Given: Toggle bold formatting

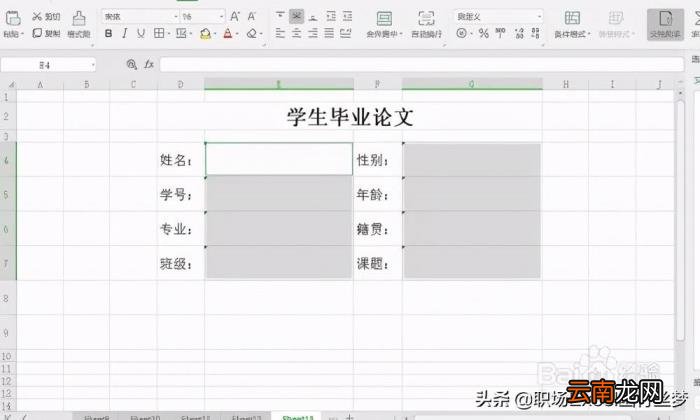Looking at the screenshot, I should pyautogui.click(x=108, y=33).
